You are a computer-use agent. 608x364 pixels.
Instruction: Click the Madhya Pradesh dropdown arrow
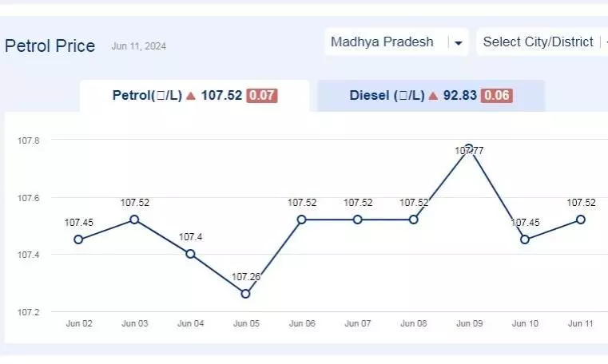pos(459,43)
